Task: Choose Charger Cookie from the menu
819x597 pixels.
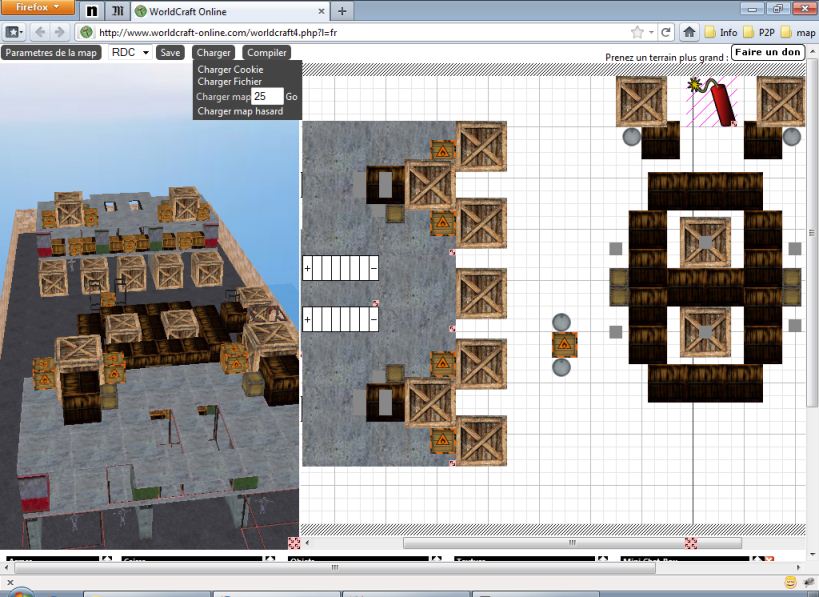Action: (x=230, y=69)
